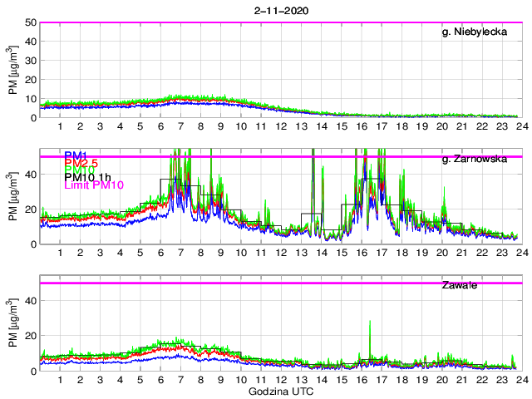The width and height of the screenshot is (532, 399).
Task: Click the 50 tick on top panel y-axis
Action: pos(28,22)
